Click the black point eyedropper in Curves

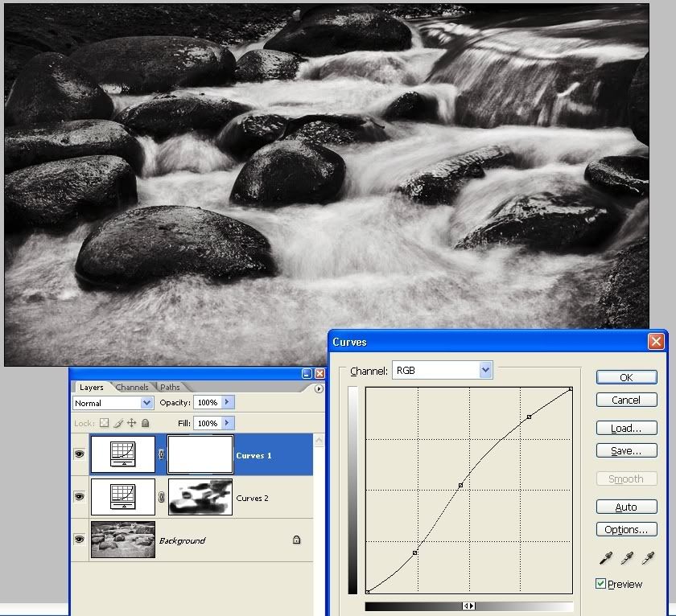[x=606, y=558]
